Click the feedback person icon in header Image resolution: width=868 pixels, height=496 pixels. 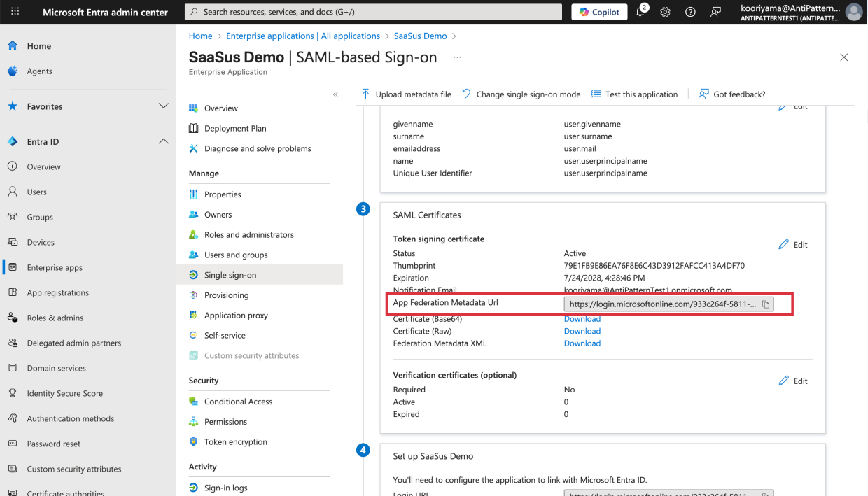(x=715, y=12)
